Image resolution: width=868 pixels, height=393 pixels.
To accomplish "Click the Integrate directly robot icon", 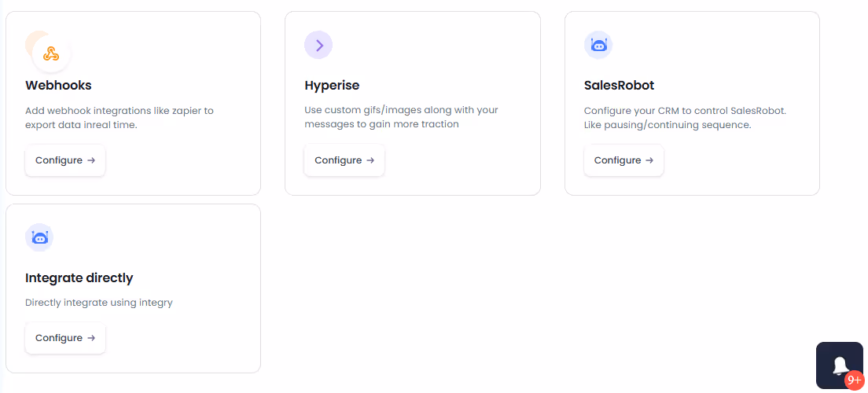I will [39, 237].
